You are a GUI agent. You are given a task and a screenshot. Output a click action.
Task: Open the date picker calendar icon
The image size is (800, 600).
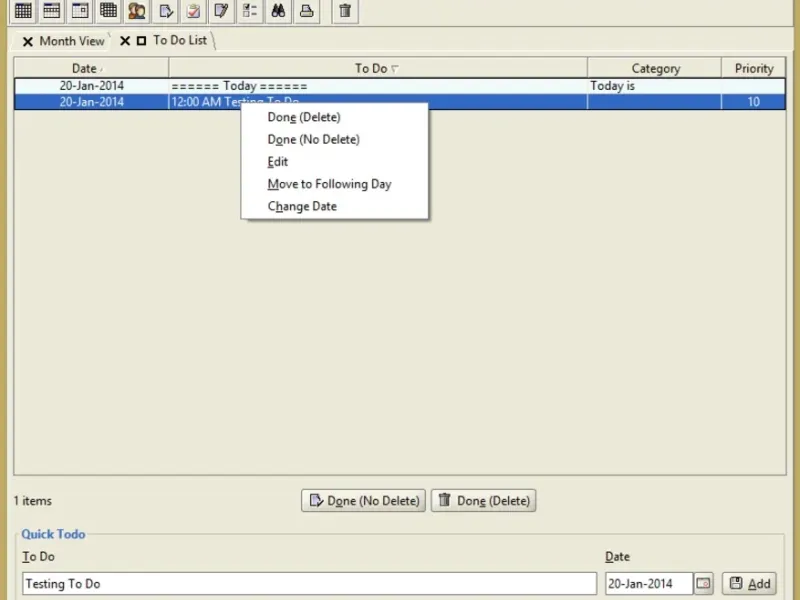(x=704, y=583)
